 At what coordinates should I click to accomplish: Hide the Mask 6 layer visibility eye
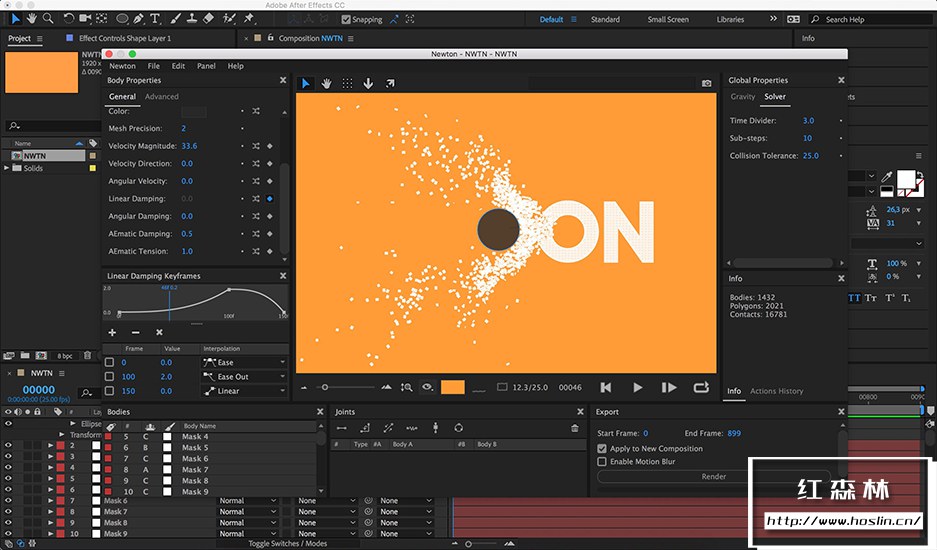[x=8, y=500]
